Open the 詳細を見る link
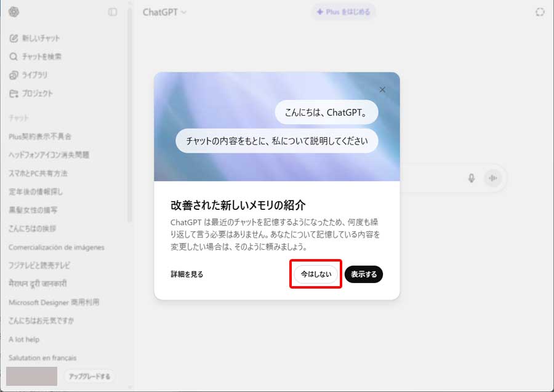Viewport: 554px width, 392px height. (187, 274)
